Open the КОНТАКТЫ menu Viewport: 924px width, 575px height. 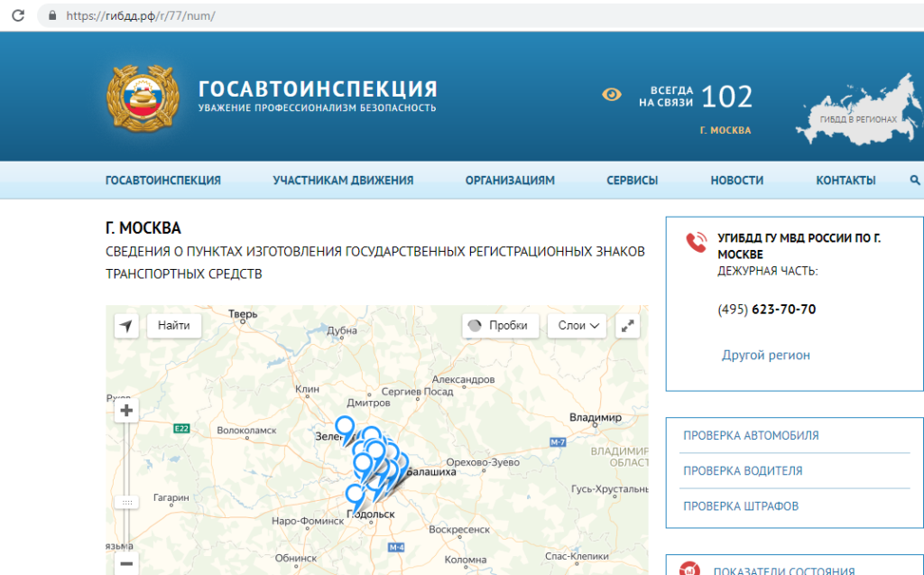(x=845, y=181)
